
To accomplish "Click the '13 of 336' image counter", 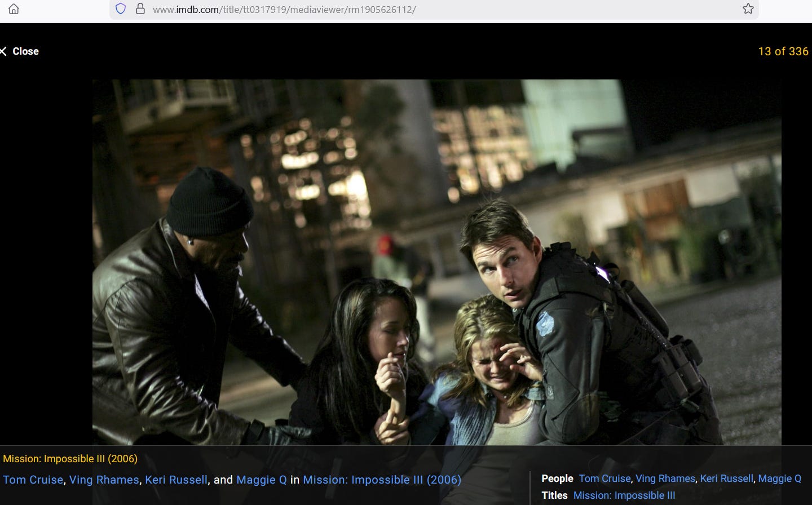I will coord(783,51).
